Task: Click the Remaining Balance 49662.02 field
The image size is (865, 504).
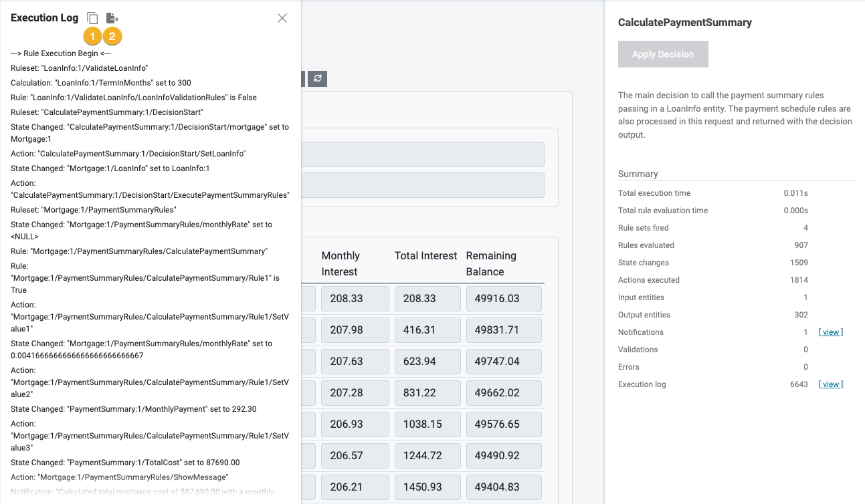Action: [503, 393]
